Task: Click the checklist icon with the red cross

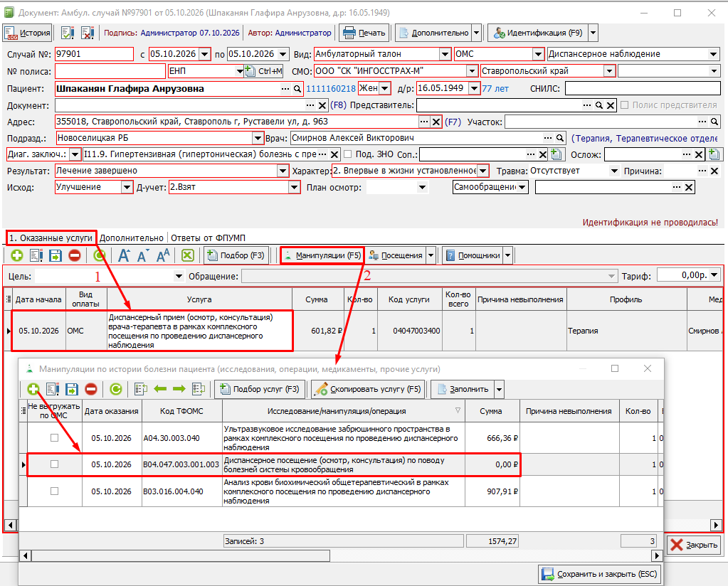Action: click(x=88, y=33)
